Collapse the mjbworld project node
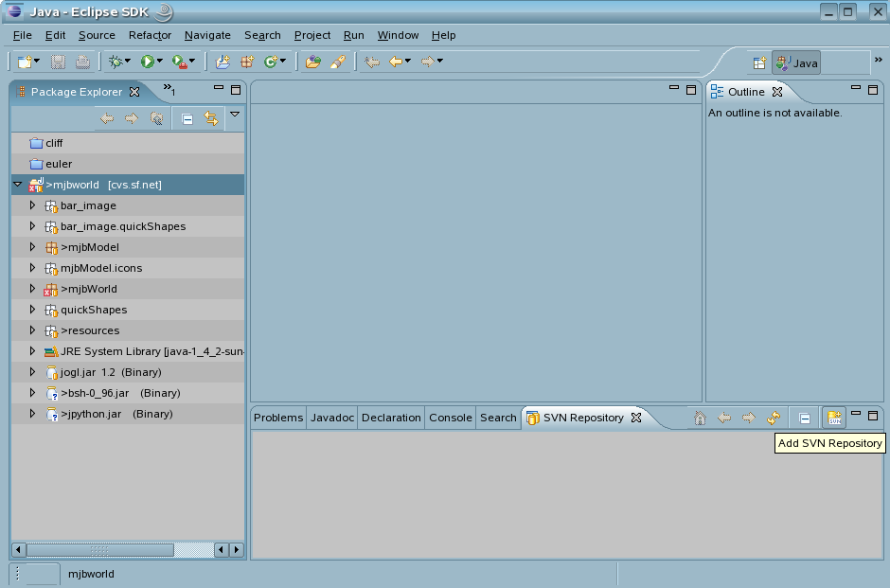This screenshot has width=890, height=588. click(x=18, y=185)
